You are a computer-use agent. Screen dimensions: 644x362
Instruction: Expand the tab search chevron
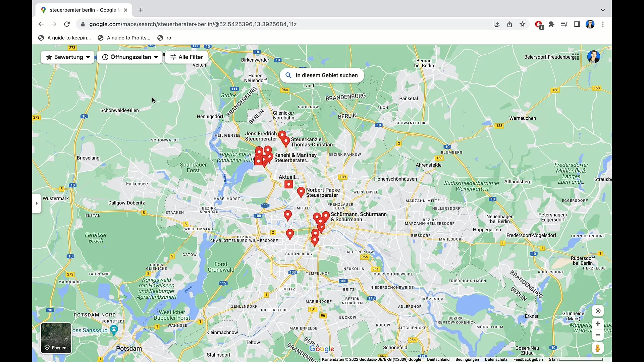pyautogui.click(x=603, y=10)
